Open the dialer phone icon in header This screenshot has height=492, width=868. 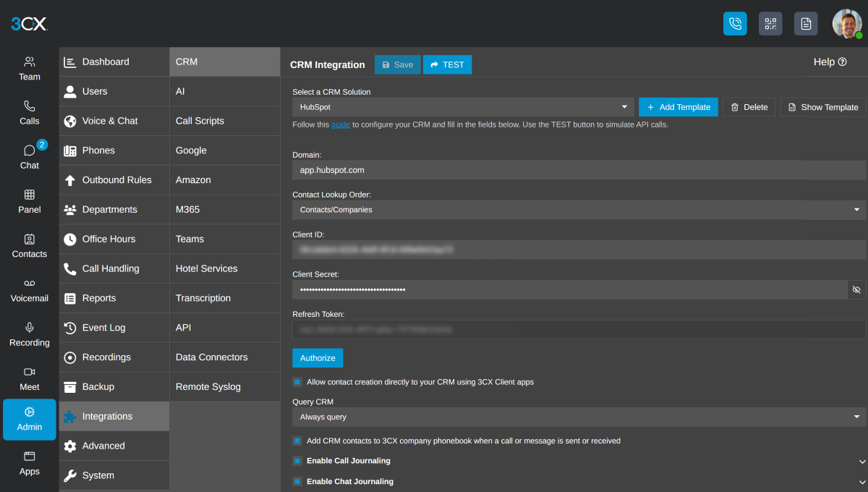[735, 23]
